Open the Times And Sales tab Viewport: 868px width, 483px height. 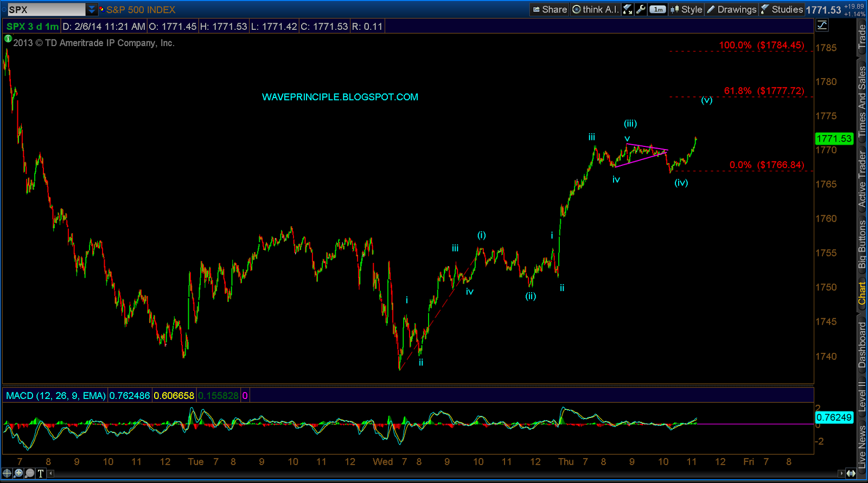coord(862,101)
